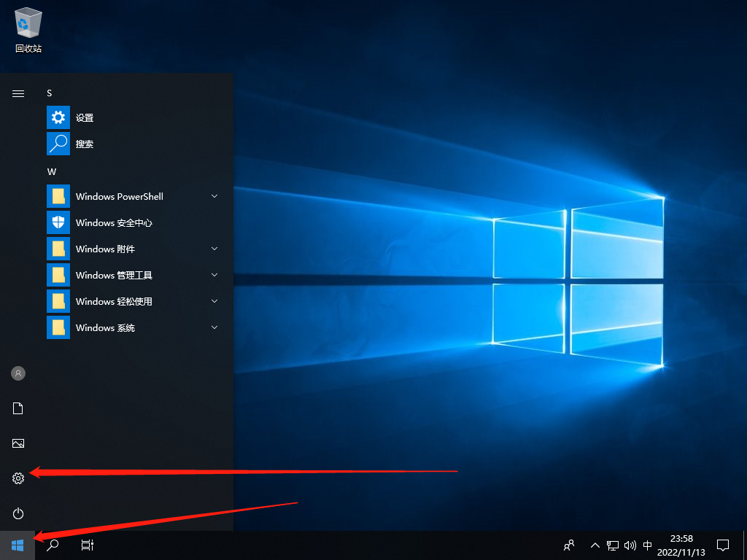Image resolution: width=747 pixels, height=560 pixels.
Task: Toggle the 中 input method indicator
Action: click(x=648, y=545)
